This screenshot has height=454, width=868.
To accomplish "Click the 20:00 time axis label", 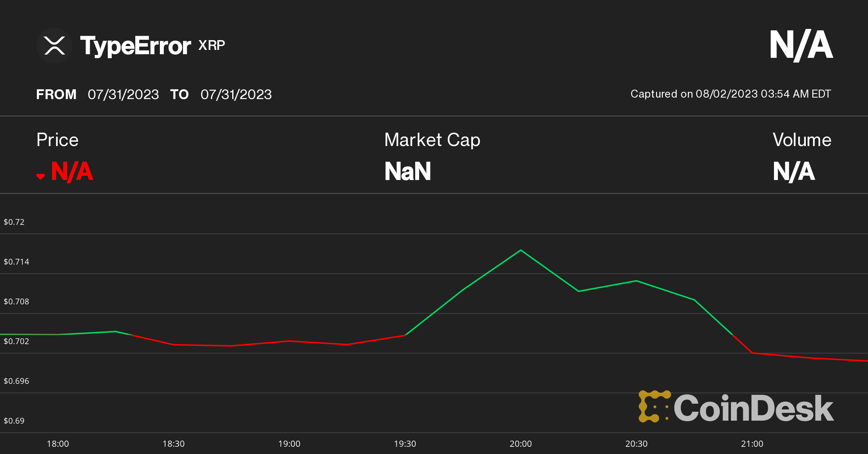I will [x=521, y=444].
